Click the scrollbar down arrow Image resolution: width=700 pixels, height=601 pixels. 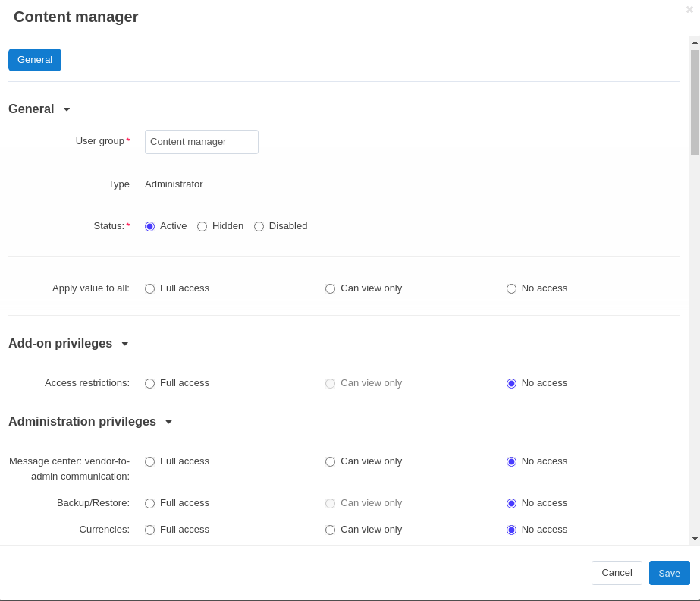pyautogui.click(x=695, y=539)
